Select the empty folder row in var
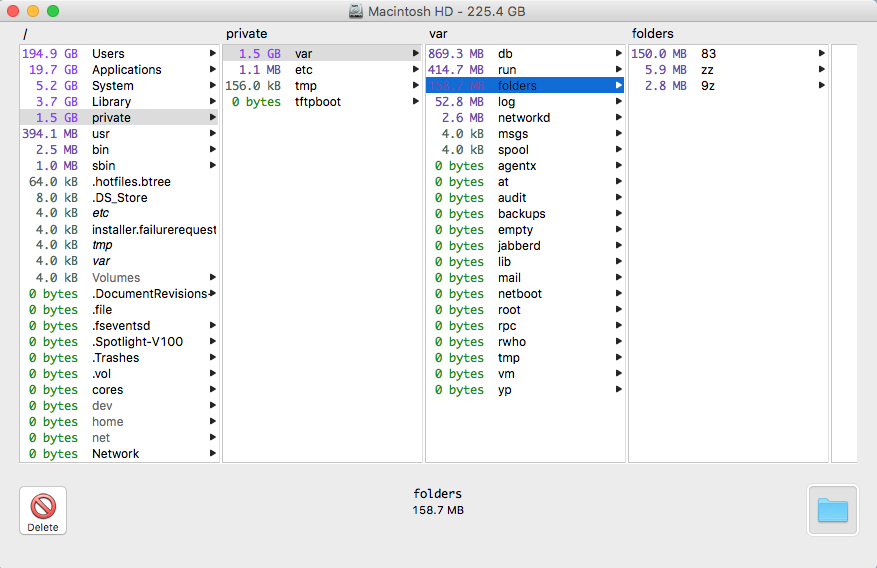Screen dimensions: 877x568 click(525, 230)
